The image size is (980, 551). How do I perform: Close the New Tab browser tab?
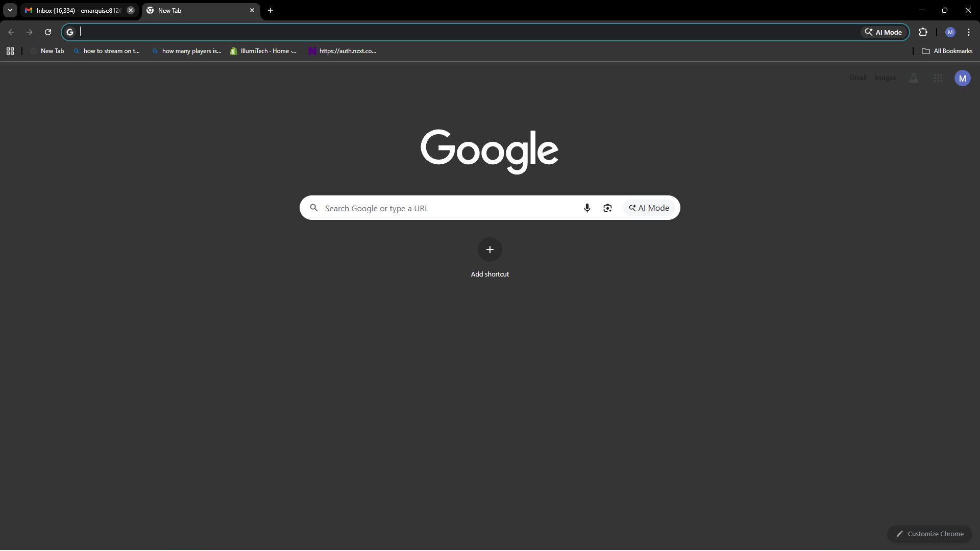coord(252,10)
